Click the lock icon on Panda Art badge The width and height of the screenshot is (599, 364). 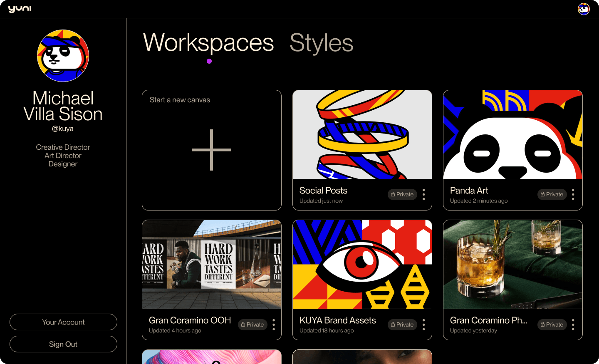pyautogui.click(x=543, y=194)
